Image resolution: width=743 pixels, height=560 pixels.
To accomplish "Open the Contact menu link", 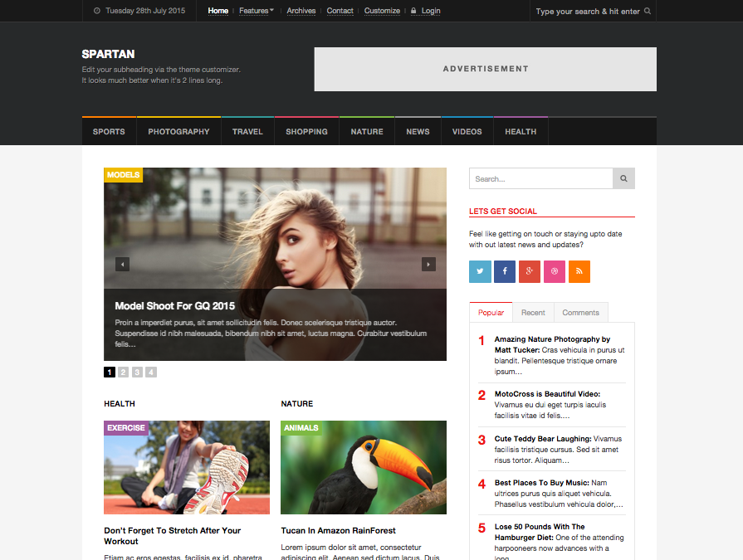I will (x=340, y=11).
